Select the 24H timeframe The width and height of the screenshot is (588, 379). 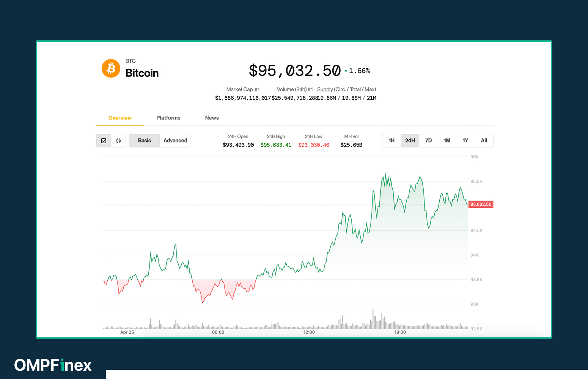(x=410, y=140)
